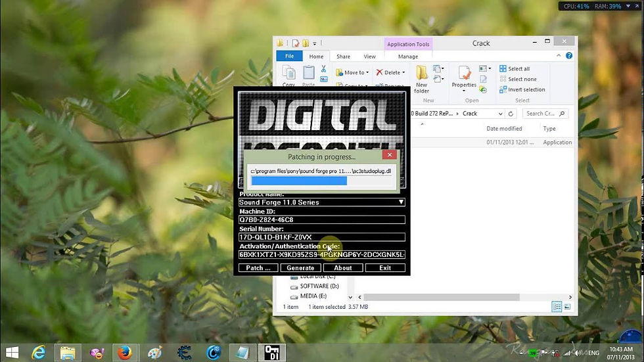This screenshot has height=362, width=644.
Task: Open the Share ribbon tab
Action: 343,57
